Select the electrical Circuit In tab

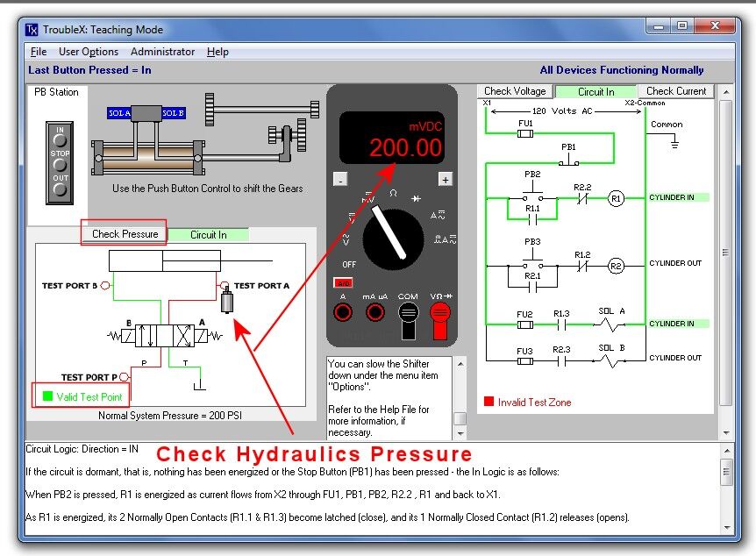tap(596, 91)
